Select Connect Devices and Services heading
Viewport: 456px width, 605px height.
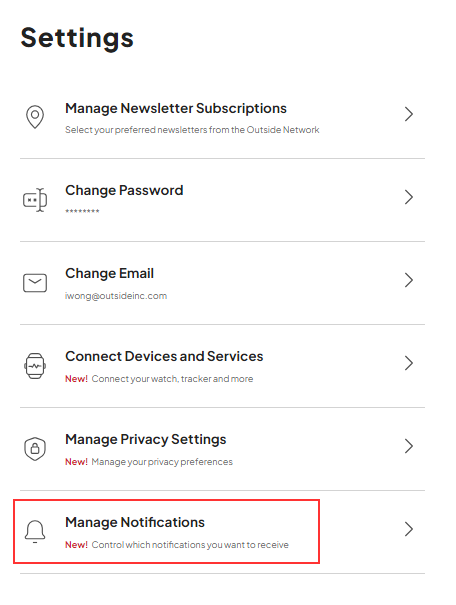click(164, 356)
